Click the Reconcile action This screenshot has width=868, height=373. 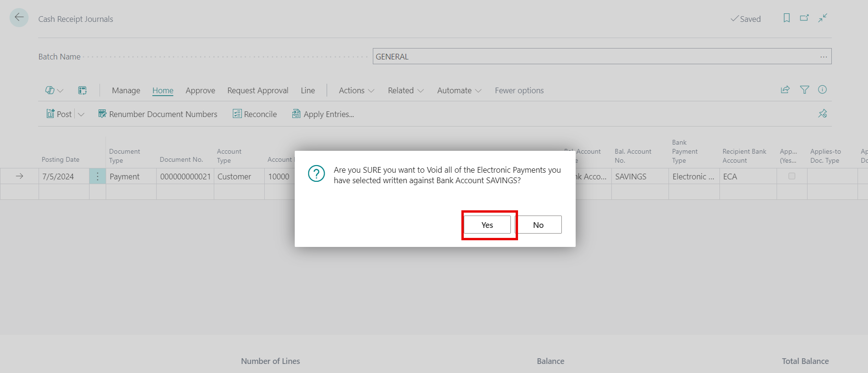point(255,114)
